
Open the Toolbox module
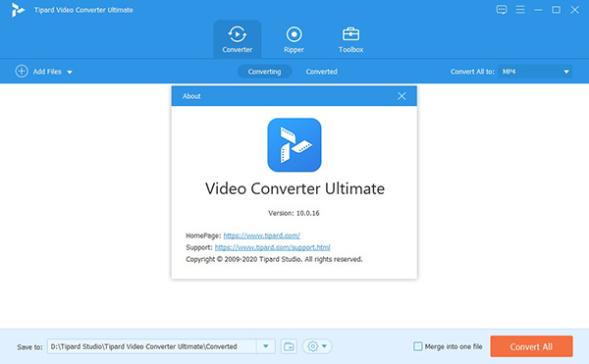click(350, 39)
